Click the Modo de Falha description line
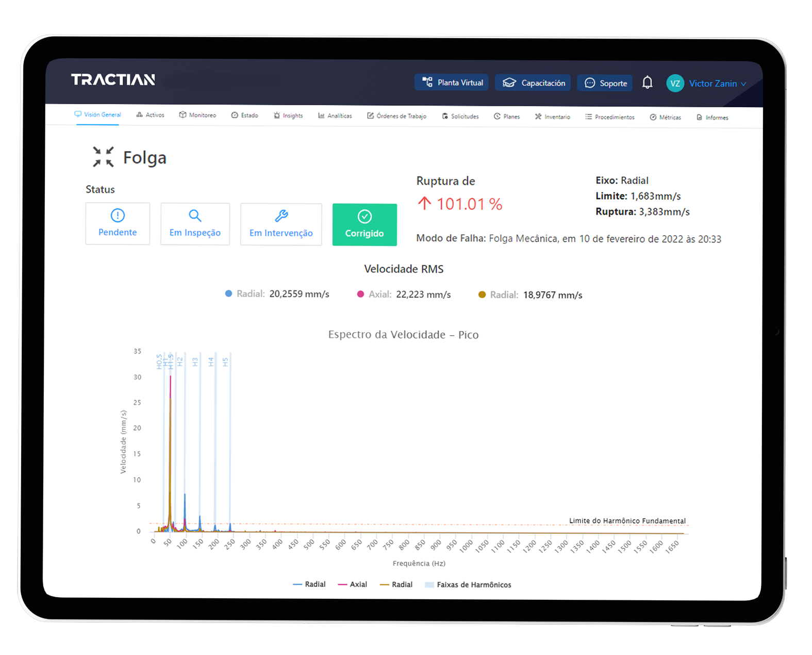This screenshot has height=655, width=812. tap(569, 239)
